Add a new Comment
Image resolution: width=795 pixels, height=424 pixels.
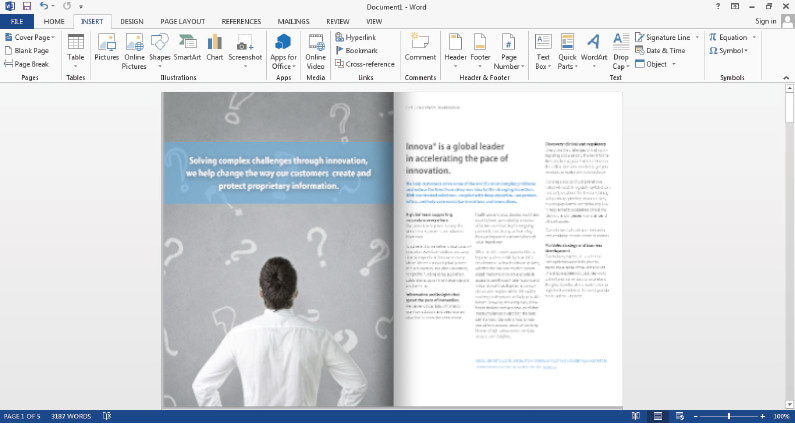point(420,48)
